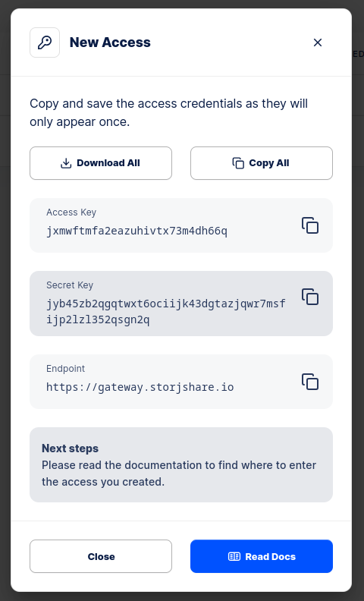Screen dimensions: 364x601
Task: Select the Access Key text string
Action: pyautogui.click(x=136, y=231)
